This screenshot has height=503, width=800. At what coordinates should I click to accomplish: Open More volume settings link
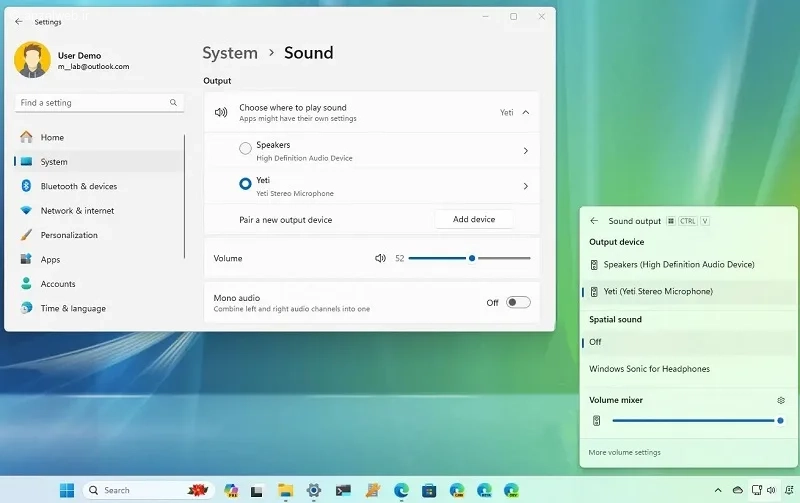point(624,452)
